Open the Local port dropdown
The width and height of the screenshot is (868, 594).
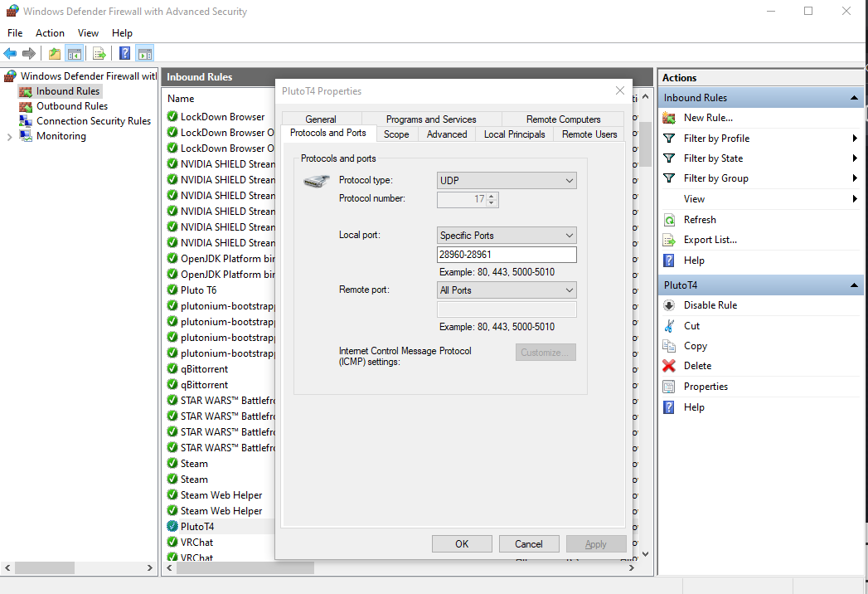pos(507,236)
